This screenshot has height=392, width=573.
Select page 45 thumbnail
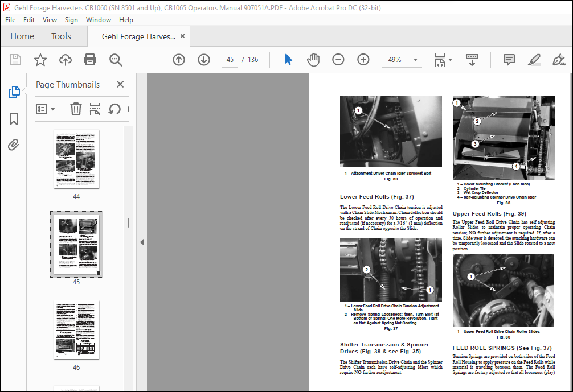76,244
